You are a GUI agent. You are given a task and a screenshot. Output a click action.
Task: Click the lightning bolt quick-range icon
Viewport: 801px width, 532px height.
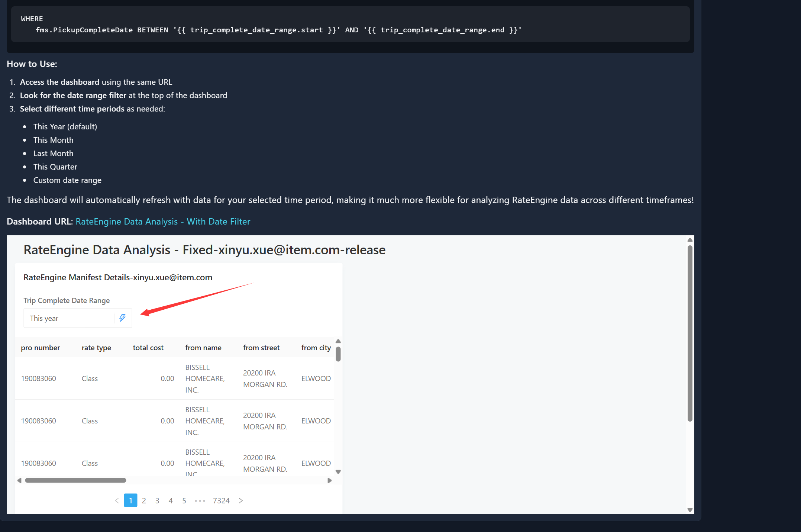tap(122, 318)
